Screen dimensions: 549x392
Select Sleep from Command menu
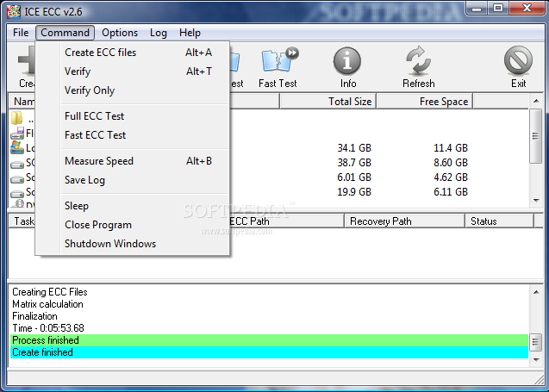(x=133, y=206)
